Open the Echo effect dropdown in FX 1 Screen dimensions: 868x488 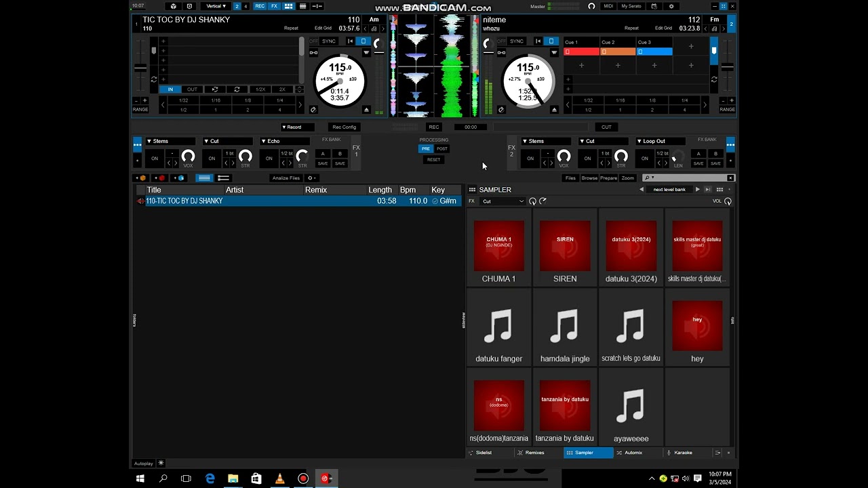click(285, 142)
